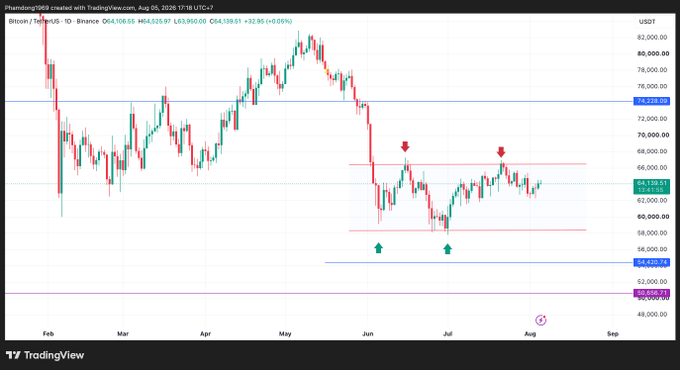Click the blue 54,420.74 price label
This screenshot has width=680, height=370.
(651, 262)
